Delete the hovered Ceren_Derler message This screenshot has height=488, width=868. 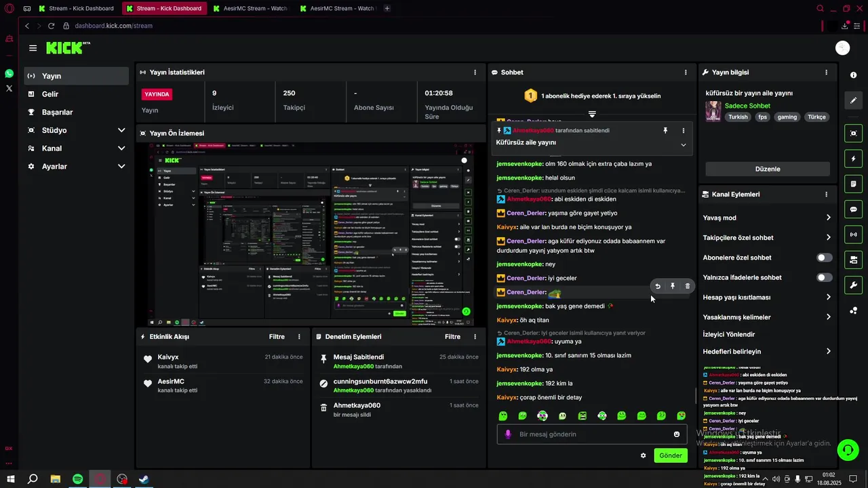point(687,286)
